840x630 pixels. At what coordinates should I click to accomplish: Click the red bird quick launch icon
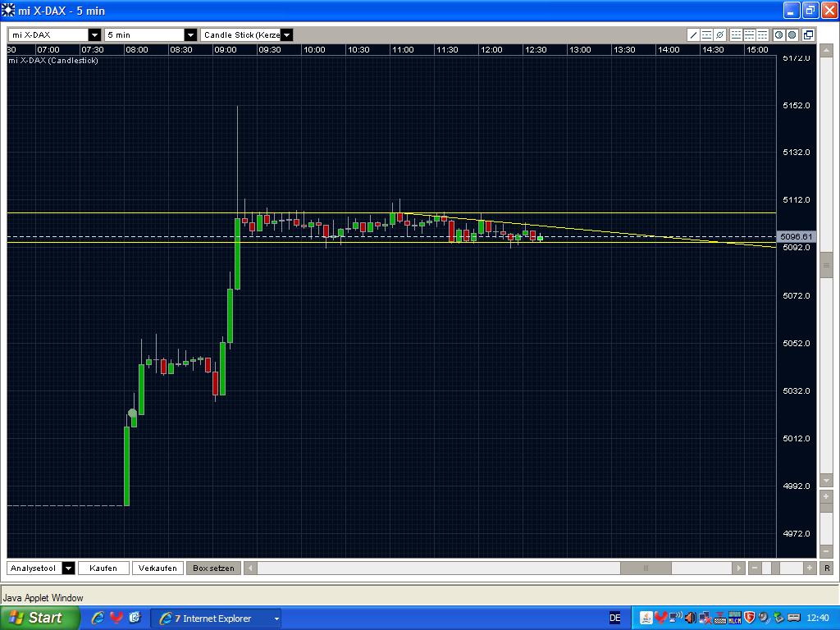(x=116, y=618)
